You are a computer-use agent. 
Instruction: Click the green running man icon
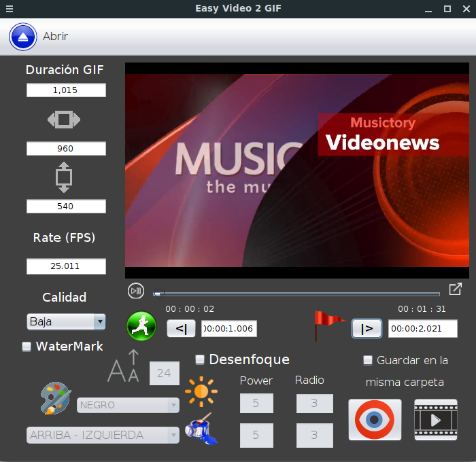[141, 326]
